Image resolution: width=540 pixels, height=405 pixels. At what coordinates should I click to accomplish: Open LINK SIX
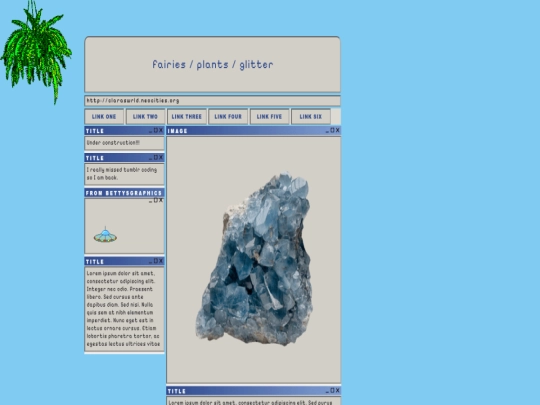click(311, 116)
